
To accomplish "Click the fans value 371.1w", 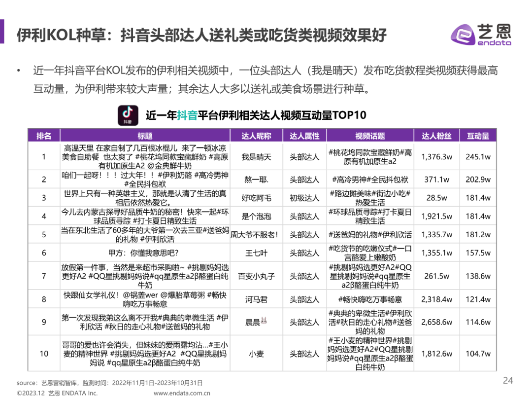I will click(x=436, y=180).
